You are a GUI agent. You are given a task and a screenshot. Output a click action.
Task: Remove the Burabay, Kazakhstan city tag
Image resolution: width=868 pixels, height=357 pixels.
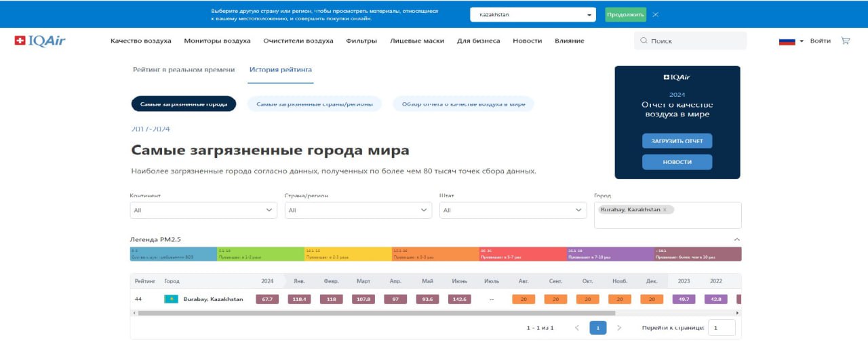tap(665, 210)
